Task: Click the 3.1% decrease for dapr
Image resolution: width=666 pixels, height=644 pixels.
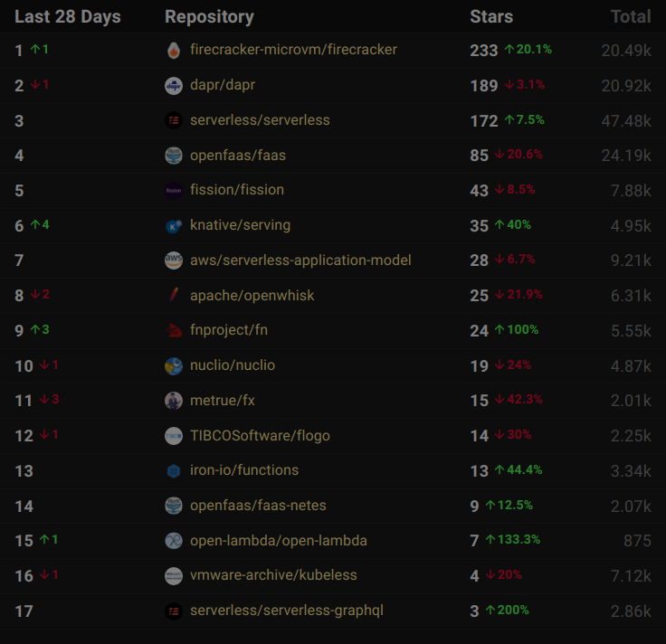Action: (525, 85)
